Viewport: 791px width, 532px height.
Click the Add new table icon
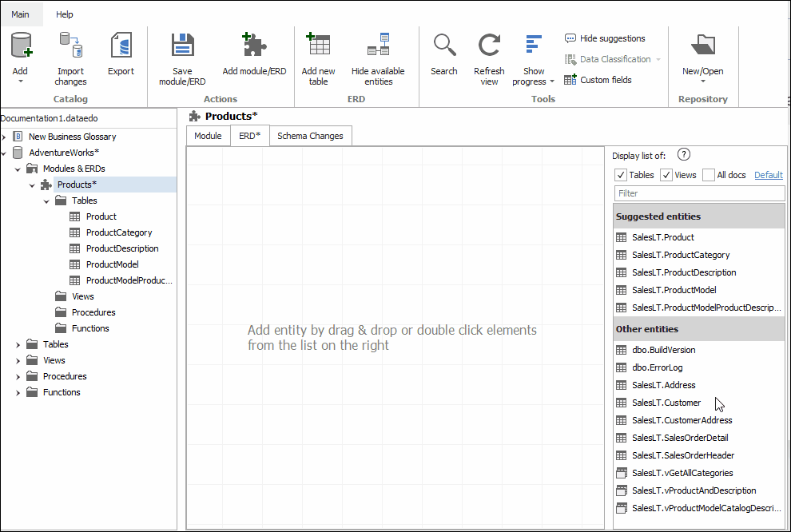click(318, 46)
